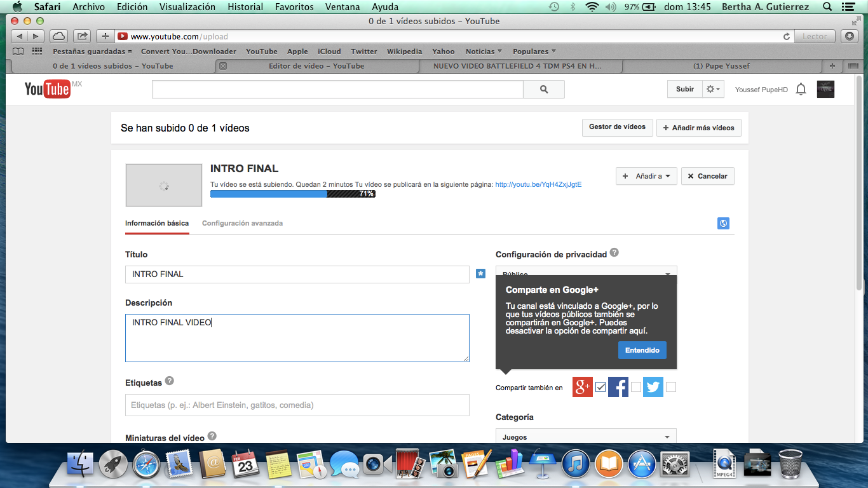Click the globe translations icon

tap(723, 224)
